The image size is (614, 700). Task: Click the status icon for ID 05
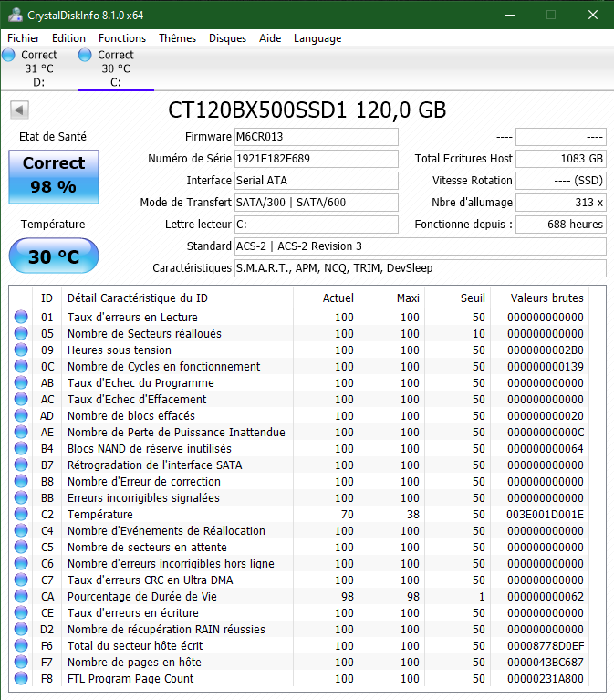click(x=21, y=333)
